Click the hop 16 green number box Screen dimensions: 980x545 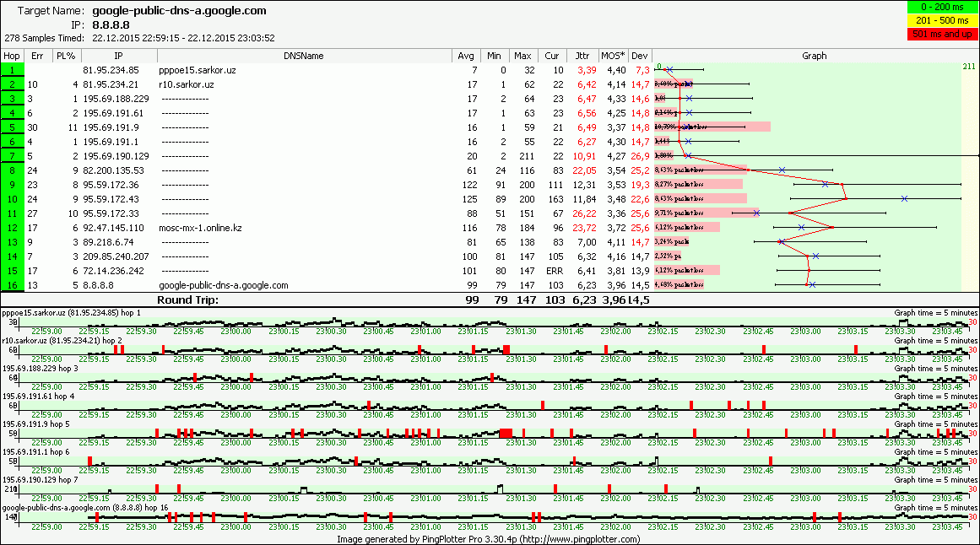12,285
